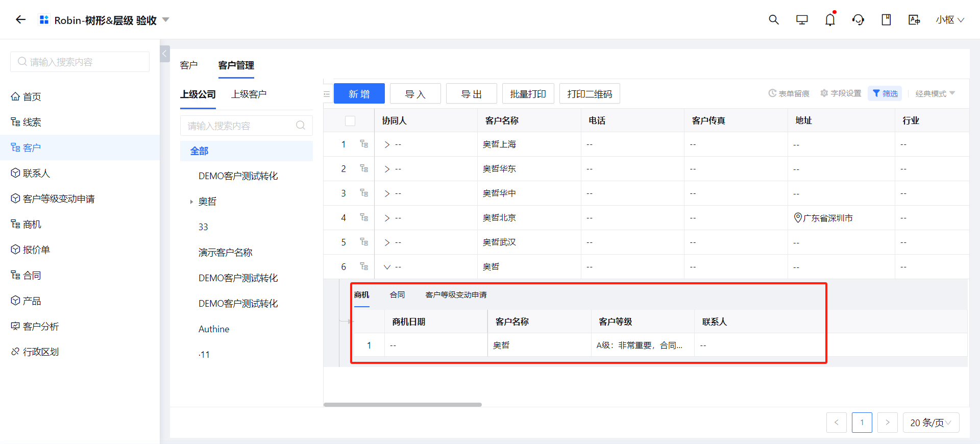The image size is (980, 444).
Task: Click the search icon in category search box
Action: [301, 126]
